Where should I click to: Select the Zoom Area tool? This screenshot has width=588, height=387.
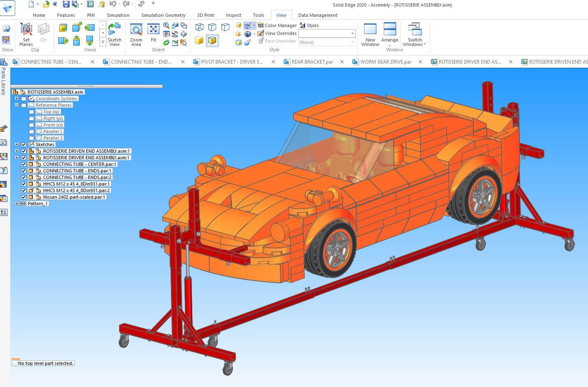(x=136, y=35)
